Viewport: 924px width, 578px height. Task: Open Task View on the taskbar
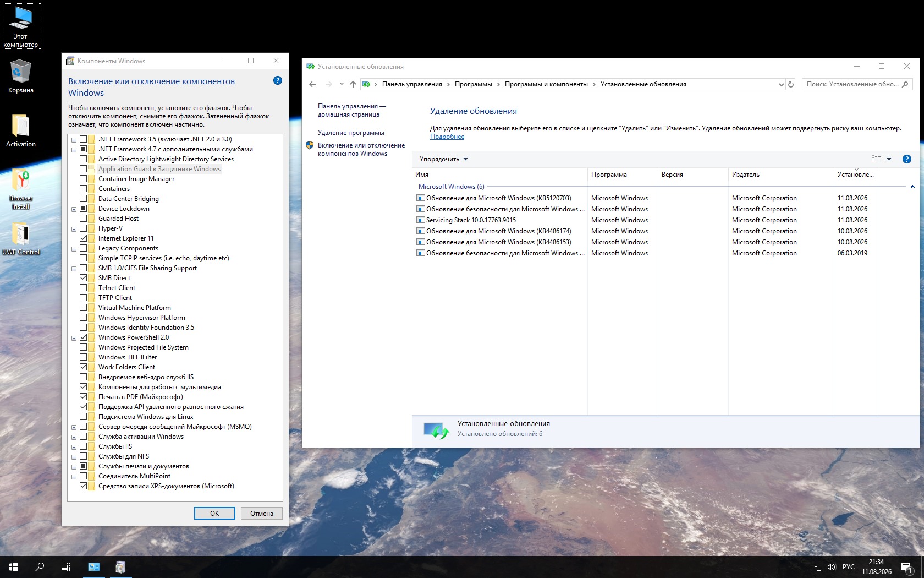point(66,566)
